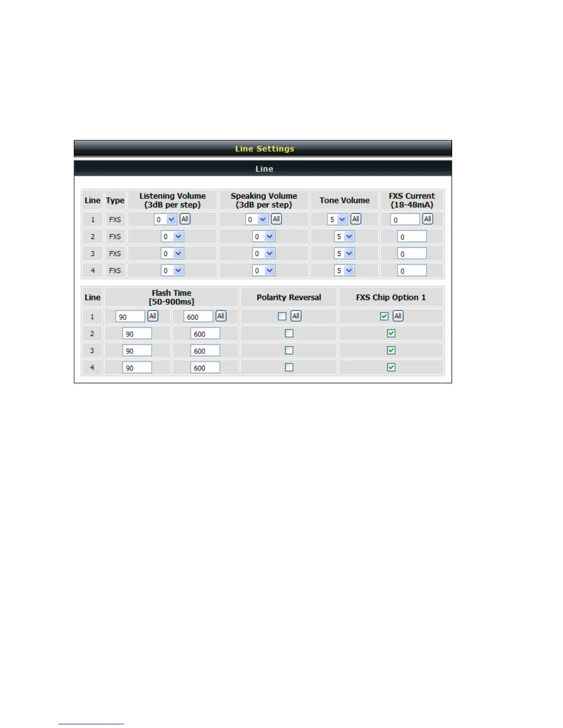Open Listening Volume dropdown for line 3

172,254
